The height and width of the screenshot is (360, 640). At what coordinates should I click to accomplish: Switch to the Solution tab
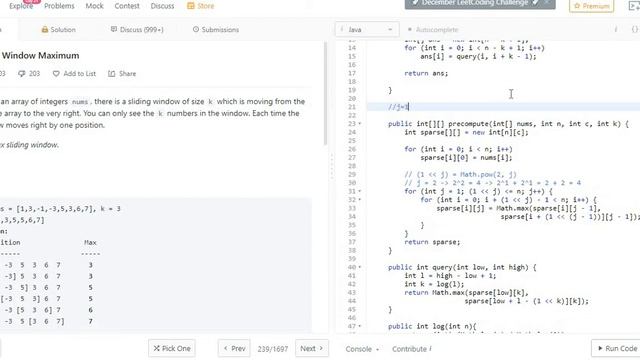click(58, 29)
